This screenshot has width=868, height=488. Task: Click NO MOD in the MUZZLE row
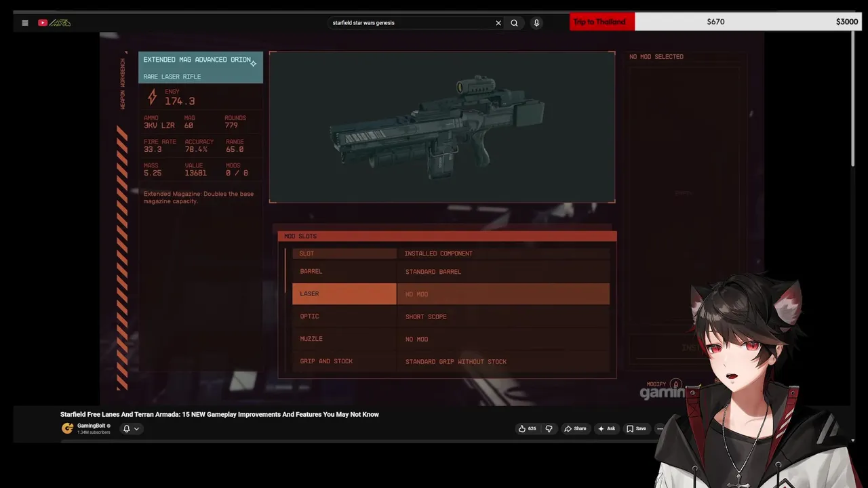416,339
